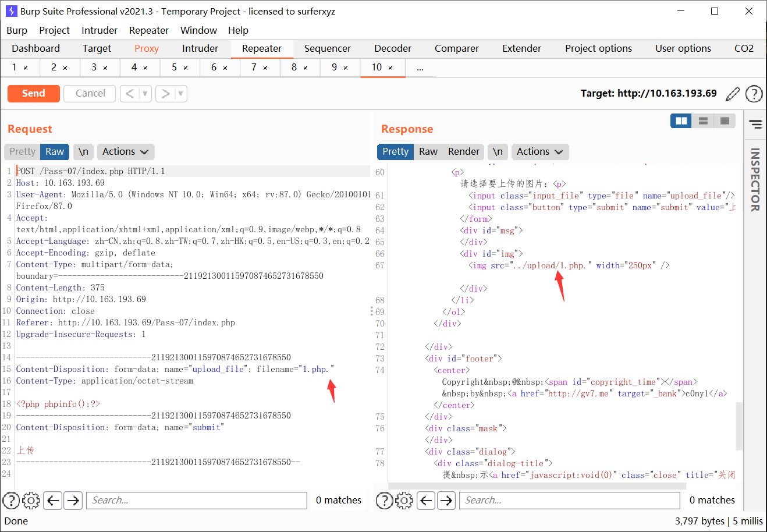Open response search settings gear
Viewport: 767px width, 532px height.
click(x=404, y=500)
